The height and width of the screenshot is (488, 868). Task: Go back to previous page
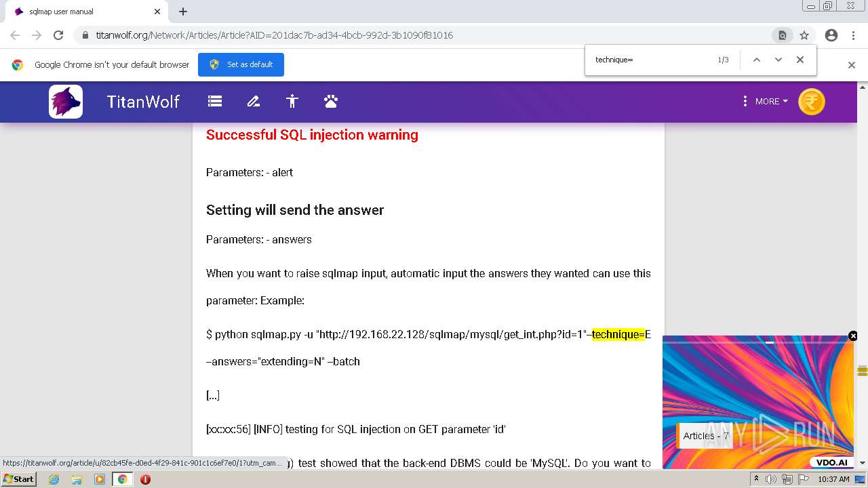[x=15, y=35]
